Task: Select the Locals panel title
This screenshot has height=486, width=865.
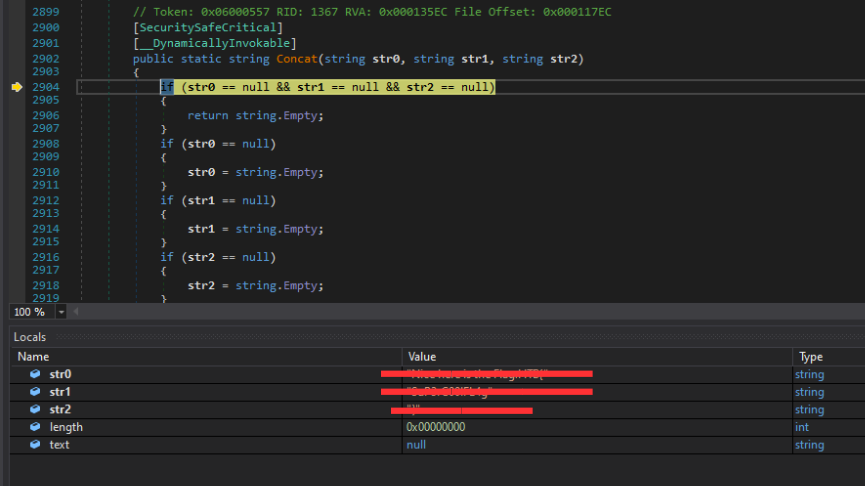Action: point(30,338)
